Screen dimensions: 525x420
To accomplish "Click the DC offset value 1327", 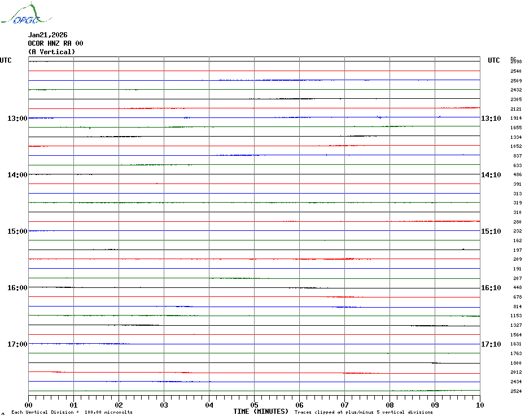I will pyautogui.click(x=516, y=325).
